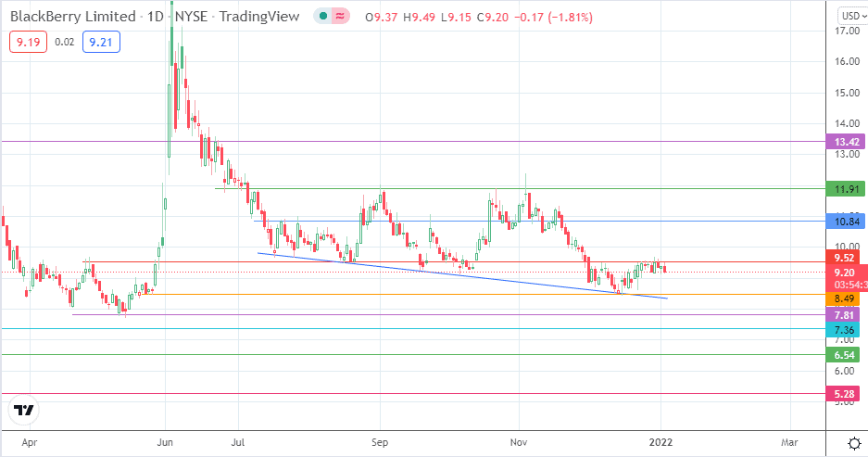Click the green market status dot
Screen dimensions: 868x457
[x=322, y=17]
